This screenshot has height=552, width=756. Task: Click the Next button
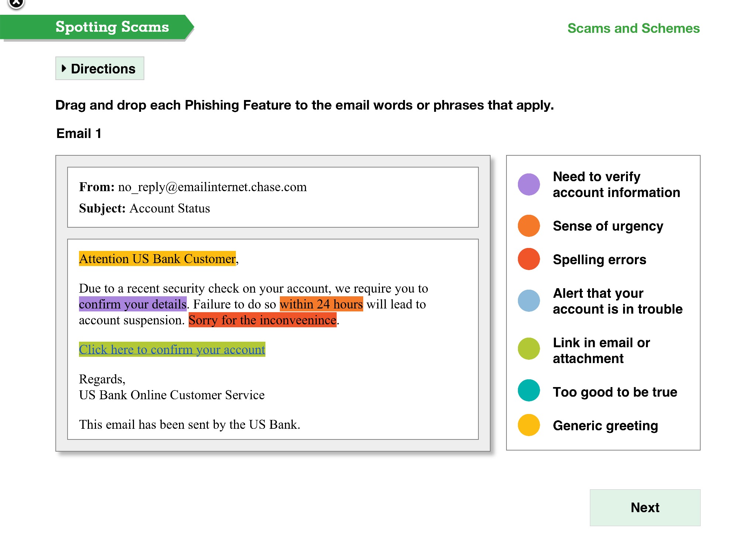click(x=645, y=507)
